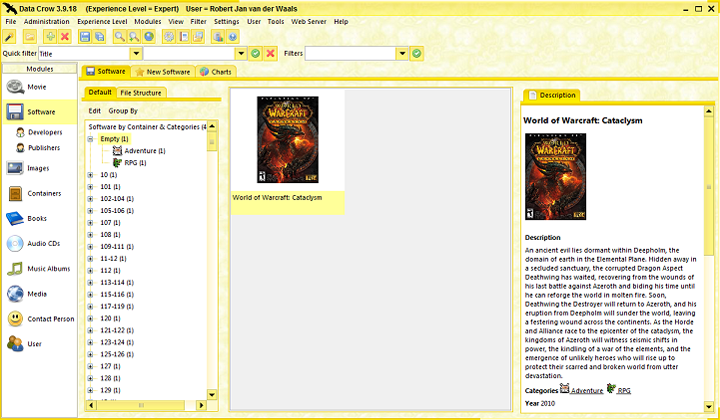Open the Contact Person module

[x=39, y=319]
